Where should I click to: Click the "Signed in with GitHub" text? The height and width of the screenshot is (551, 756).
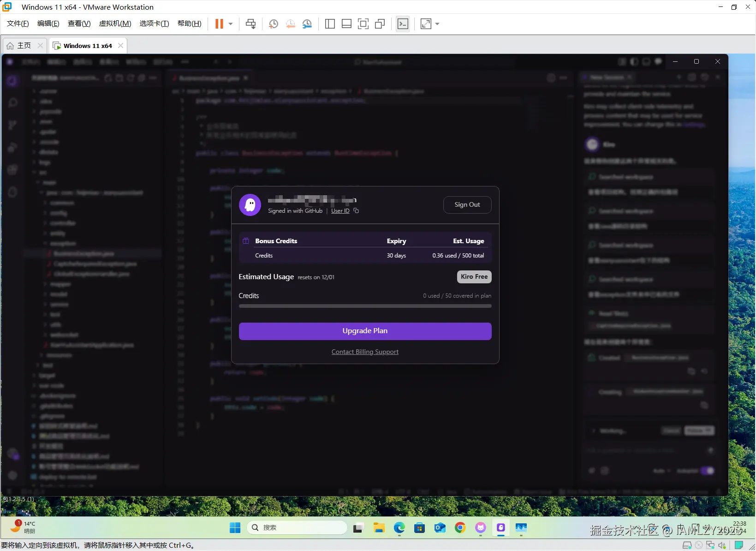pos(295,211)
